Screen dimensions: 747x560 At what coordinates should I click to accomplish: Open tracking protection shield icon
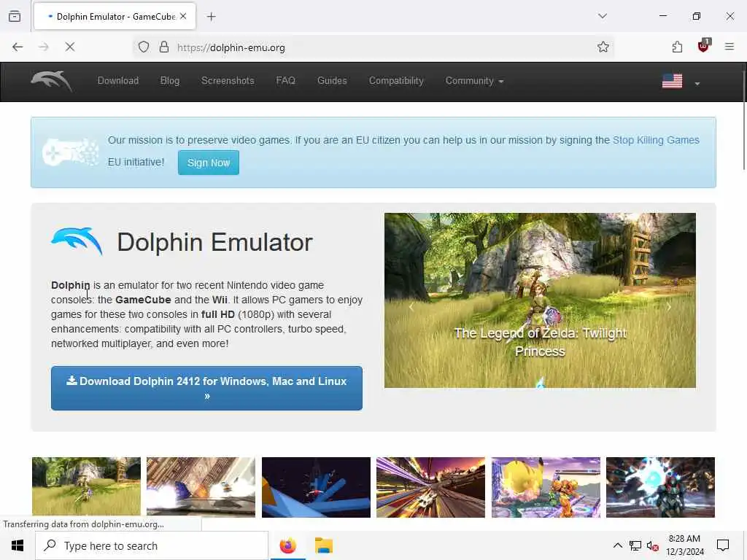[144, 47]
